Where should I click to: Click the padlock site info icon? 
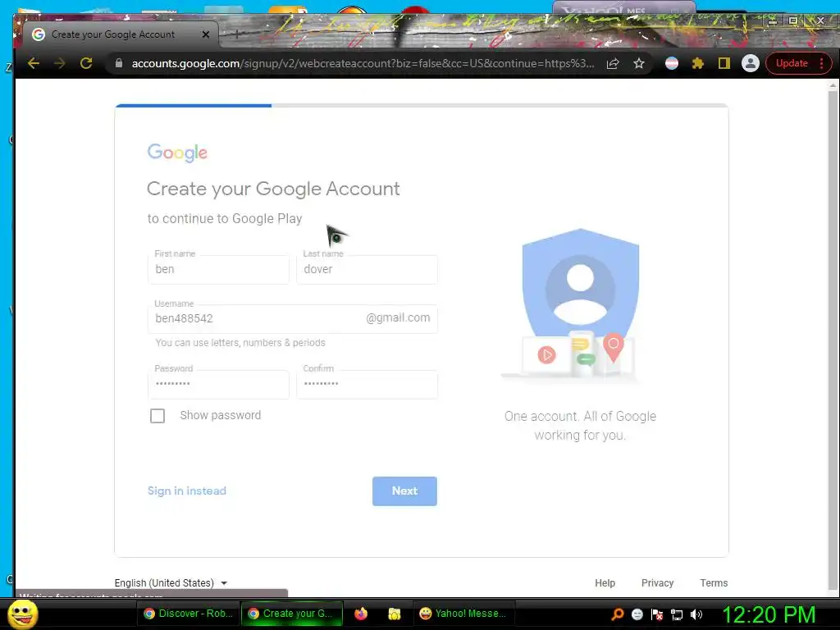(119, 63)
